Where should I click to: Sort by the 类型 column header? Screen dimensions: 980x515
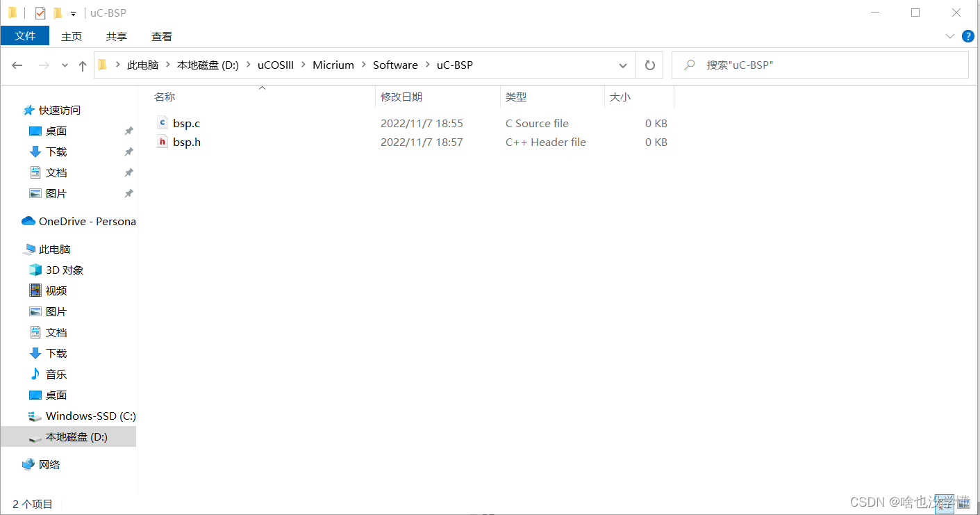point(516,97)
